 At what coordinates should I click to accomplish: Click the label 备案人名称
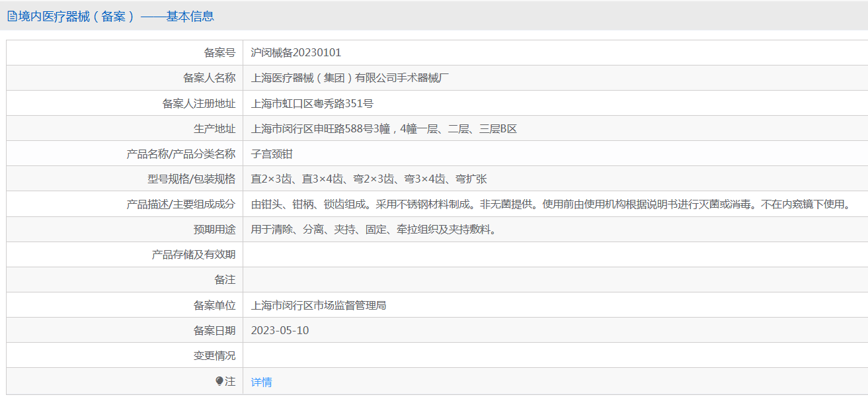[x=209, y=77]
